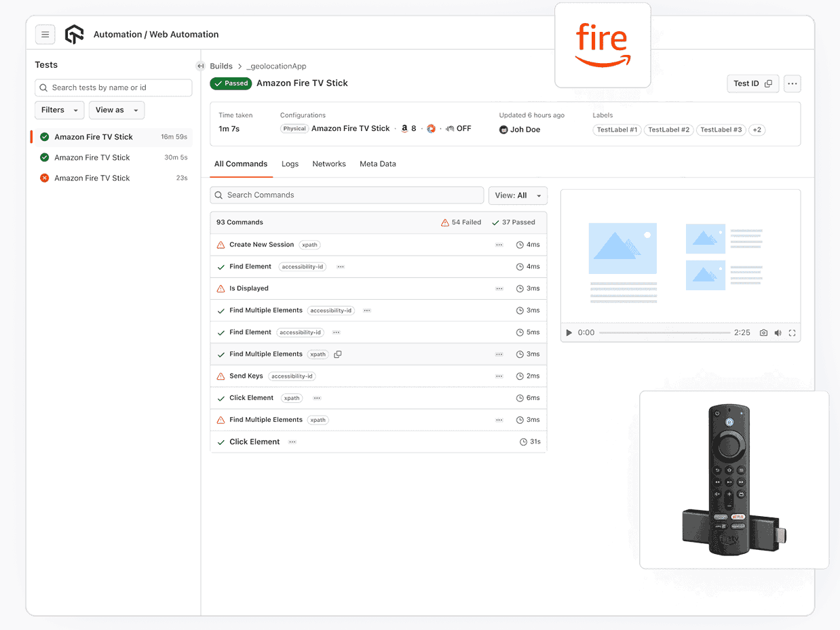The image size is (840, 630).
Task: Enter fullscreen on the session video
Action: click(x=793, y=332)
